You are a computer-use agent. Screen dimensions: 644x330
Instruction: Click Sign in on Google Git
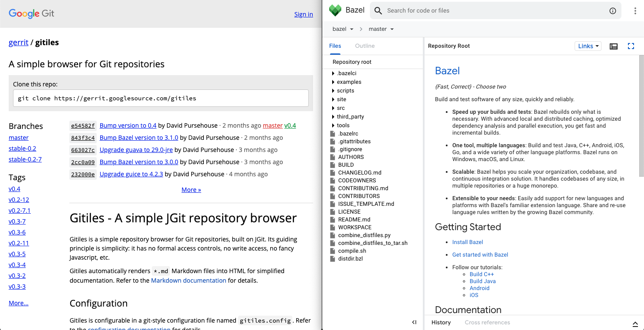click(x=304, y=14)
